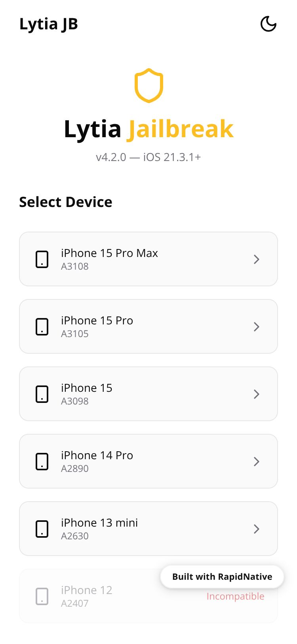Viewport: 297px width, 644px height.
Task: Click phone icon beside iPhone 15 Pro
Action: click(x=42, y=327)
